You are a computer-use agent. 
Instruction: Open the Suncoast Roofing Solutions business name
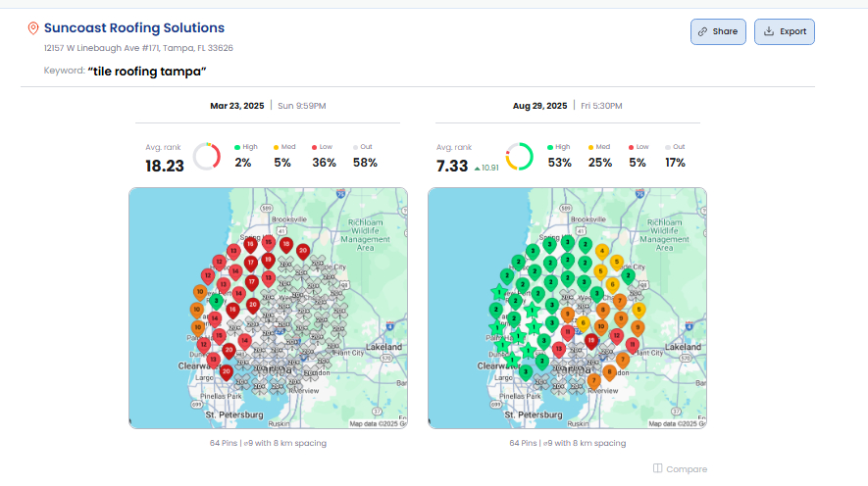134,28
